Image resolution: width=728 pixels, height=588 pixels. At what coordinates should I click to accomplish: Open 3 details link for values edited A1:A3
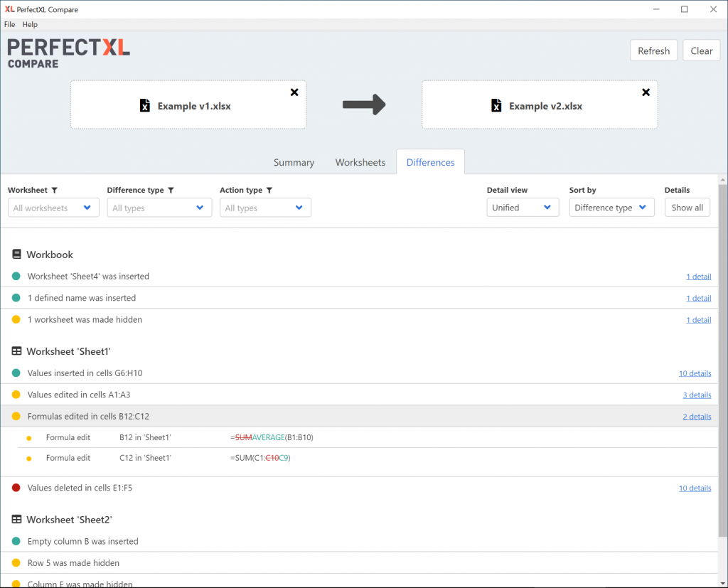click(x=697, y=395)
